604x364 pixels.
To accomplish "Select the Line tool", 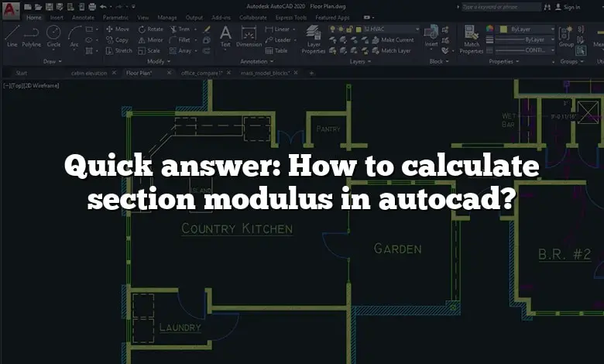I will click(12, 36).
